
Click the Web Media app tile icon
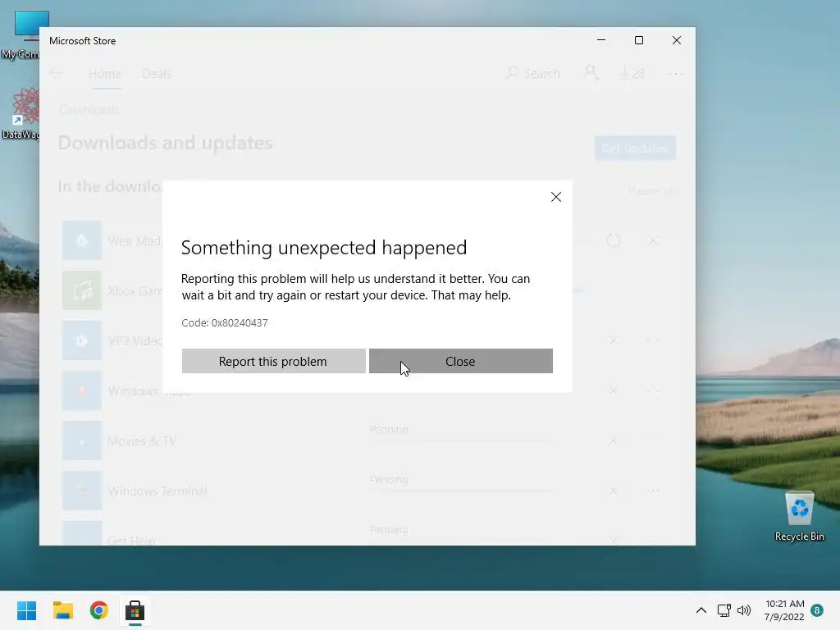click(x=82, y=240)
